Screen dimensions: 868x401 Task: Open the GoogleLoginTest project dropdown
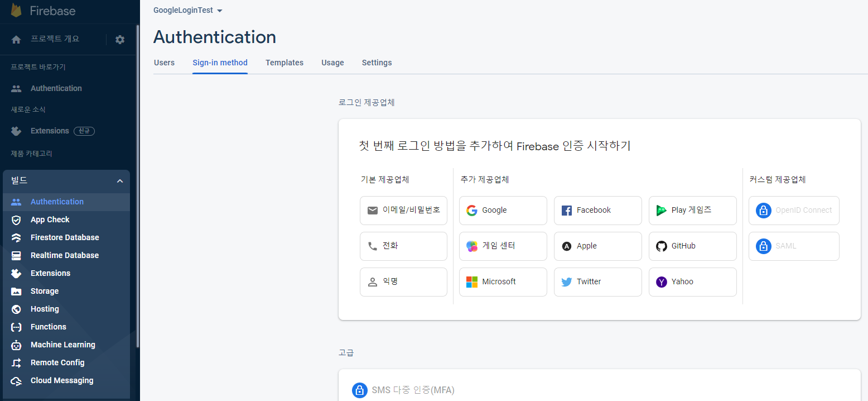(188, 11)
